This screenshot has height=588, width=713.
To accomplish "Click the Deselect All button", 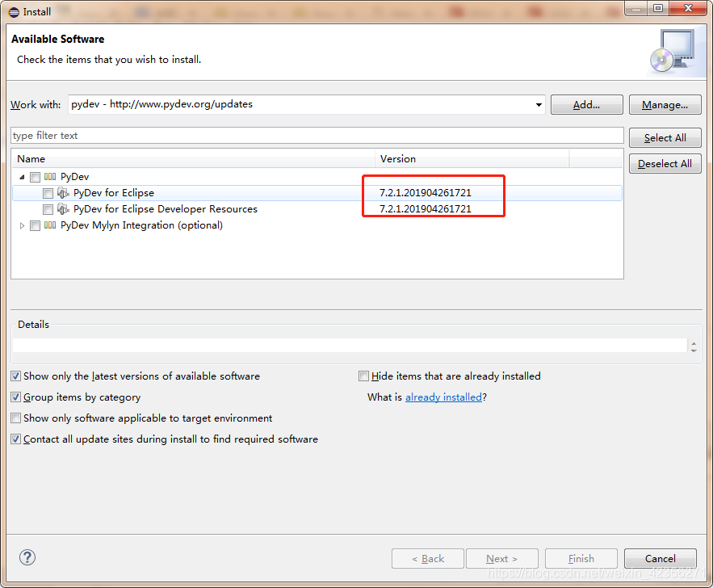I will pos(665,164).
